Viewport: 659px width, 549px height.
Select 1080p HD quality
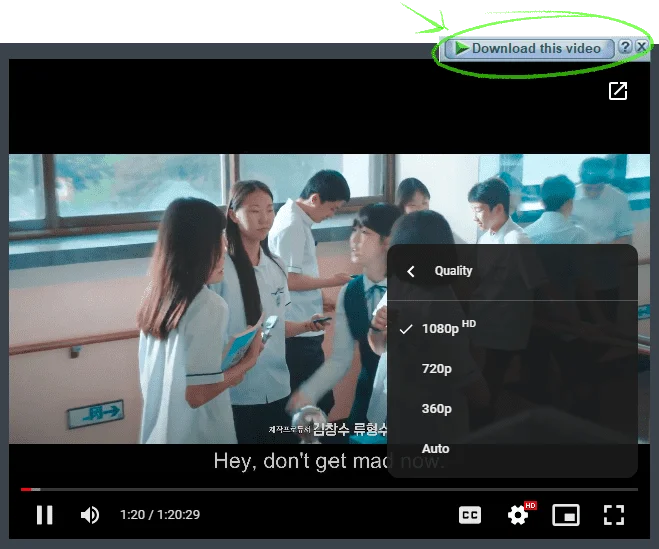(512, 328)
